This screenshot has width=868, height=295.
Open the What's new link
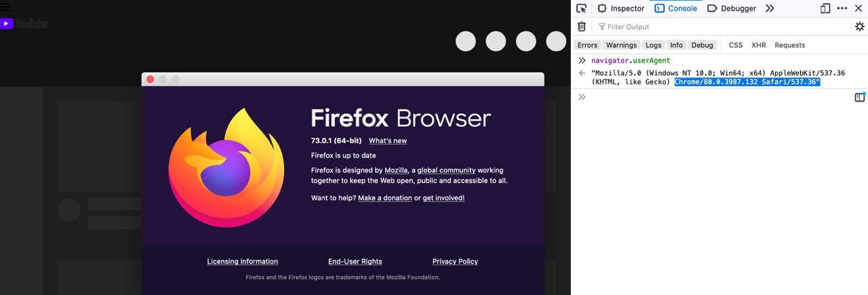pyautogui.click(x=388, y=140)
